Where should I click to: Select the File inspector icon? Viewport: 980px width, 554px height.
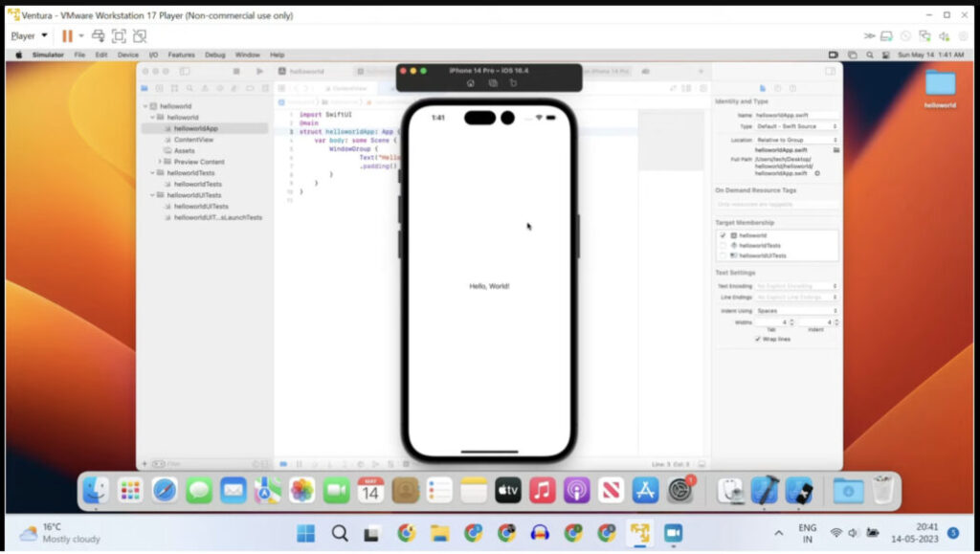click(x=763, y=89)
